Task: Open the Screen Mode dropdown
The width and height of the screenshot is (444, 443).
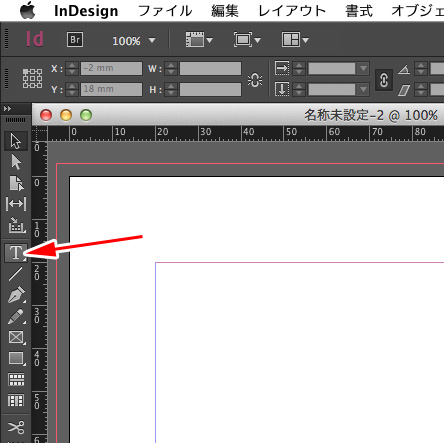Action: click(x=247, y=40)
